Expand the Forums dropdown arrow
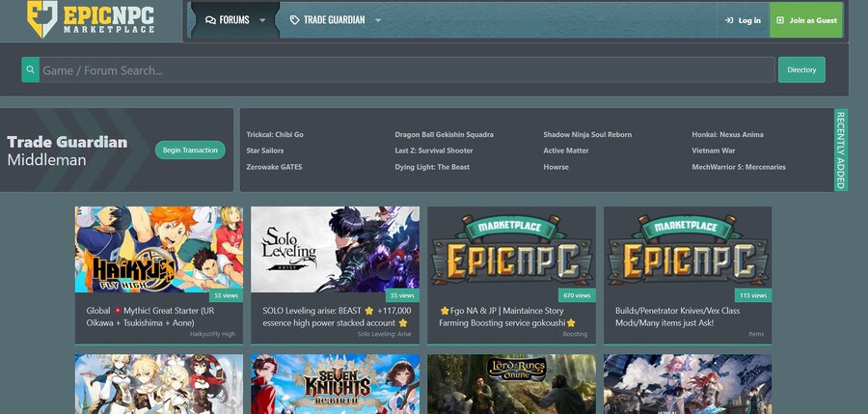The width and height of the screenshot is (868, 414). click(x=262, y=20)
